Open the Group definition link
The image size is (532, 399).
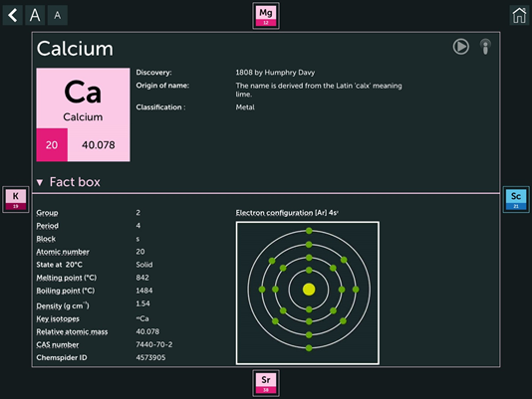click(x=47, y=213)
